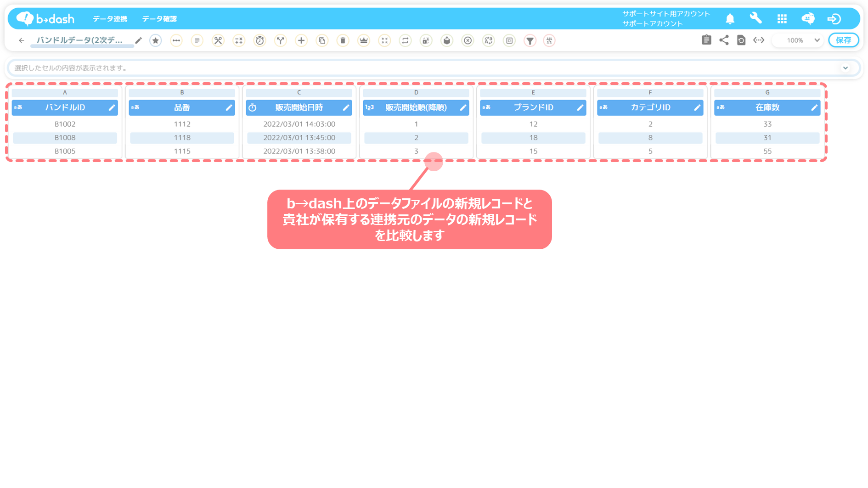
Task: Edit the data file name with the pencil icon
Action: (138, 40)
